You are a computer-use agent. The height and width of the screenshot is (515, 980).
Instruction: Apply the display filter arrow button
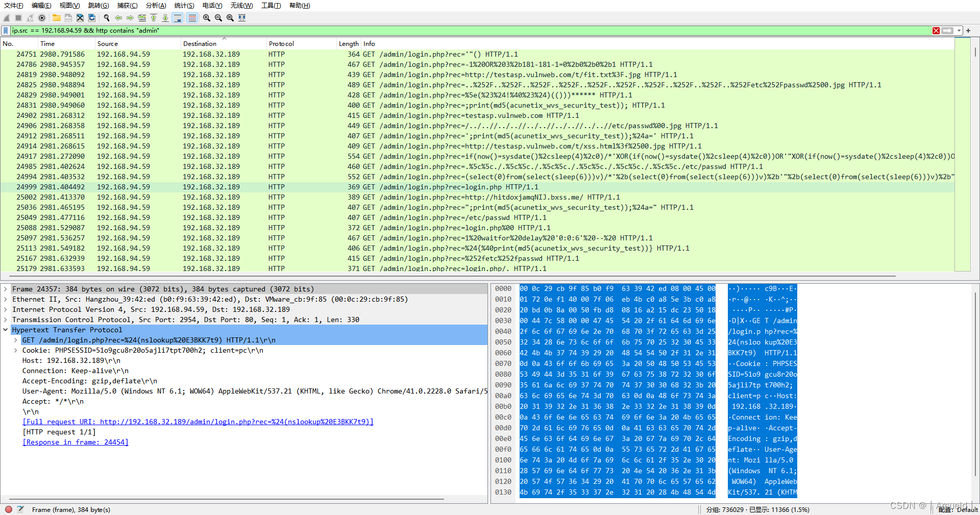[948, 31]
